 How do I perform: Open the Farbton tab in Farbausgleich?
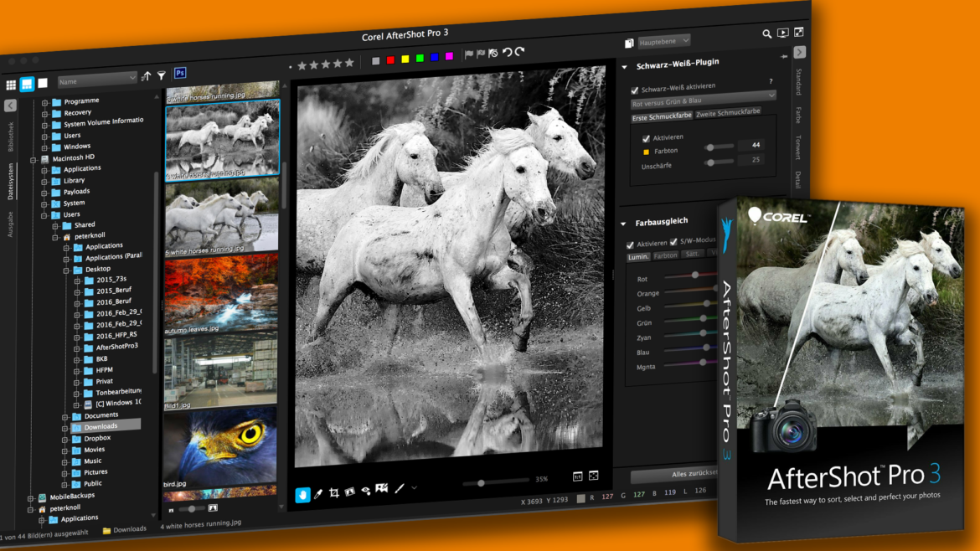[x=665, y=255]
